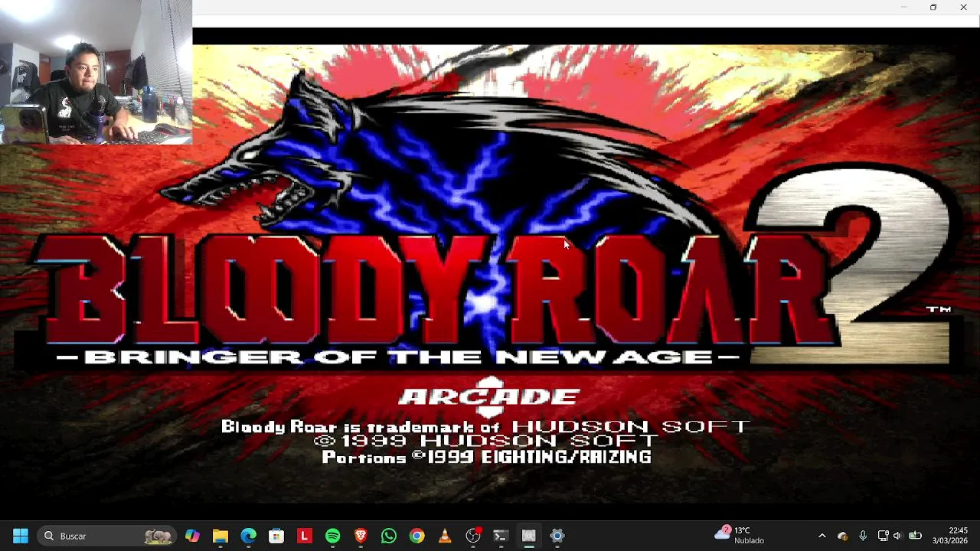Open OBS Studio taskbar icon
Image resolution: width=980 pixels, height=551 pixels.
click(473, 536)
